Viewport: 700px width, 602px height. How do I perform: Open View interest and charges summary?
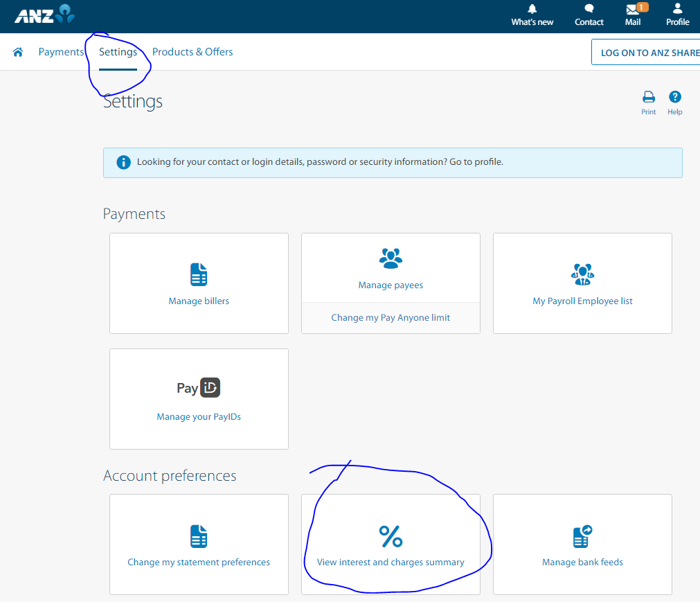(391, 563)
